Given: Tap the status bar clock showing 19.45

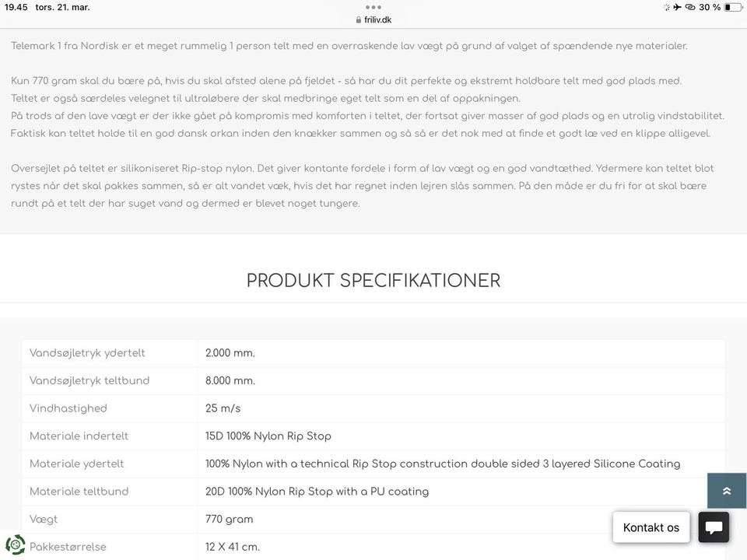Looking at the screenshot, I should pyautogui.click(x=16, y=7).
